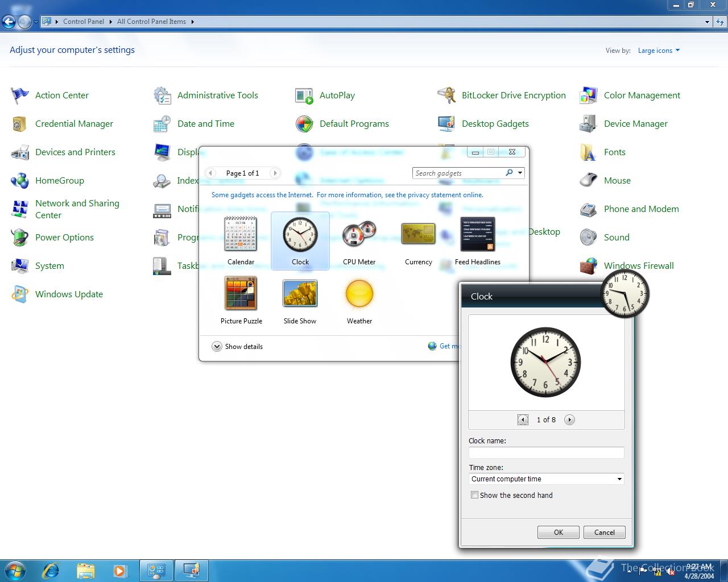The image size is (728, 582).
Task: Open View by Large icons dropdown
Action: click(659, 51)
